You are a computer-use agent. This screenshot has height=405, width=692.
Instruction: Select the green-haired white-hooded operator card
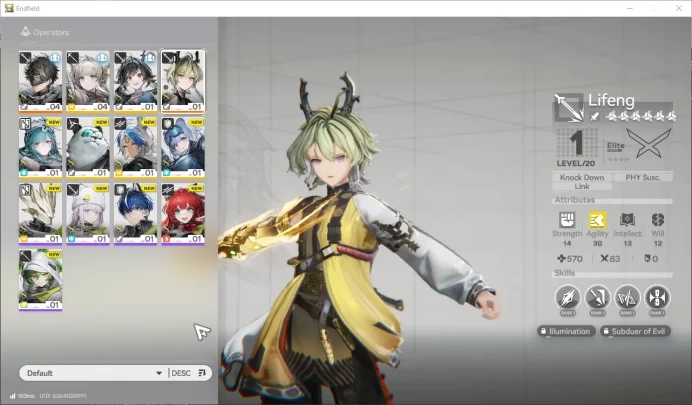(x=40, y=280)
